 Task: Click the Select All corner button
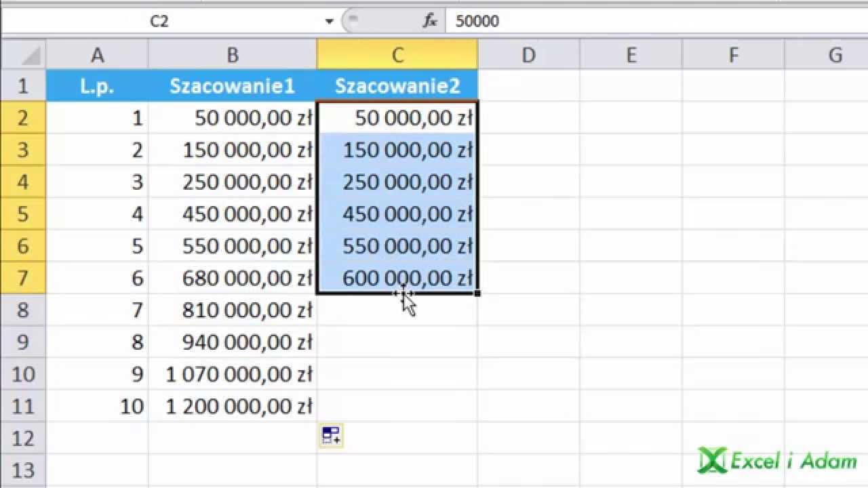pyautogui.click(x=23, y=55)
